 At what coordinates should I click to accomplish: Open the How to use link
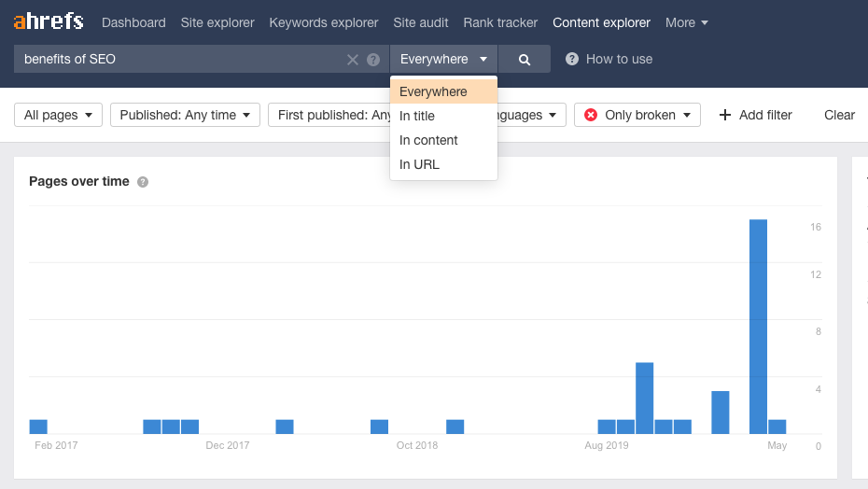pyautogui.click(x=619, y=59)
